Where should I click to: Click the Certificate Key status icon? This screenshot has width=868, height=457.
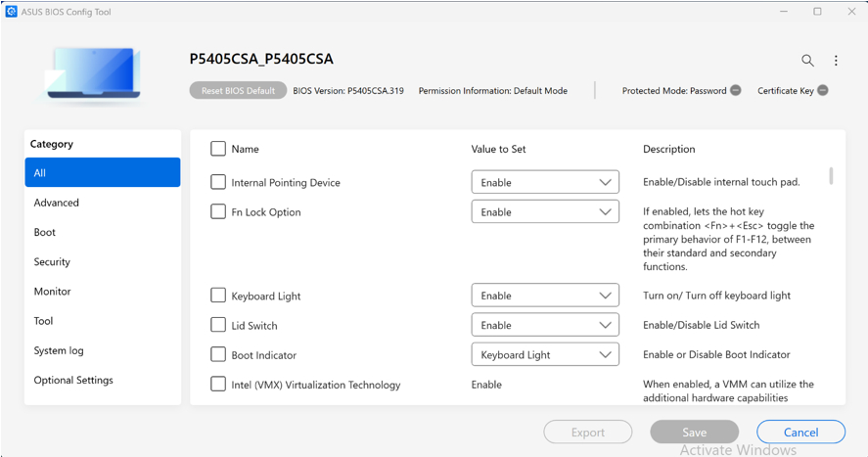click(x=823, y=90)
